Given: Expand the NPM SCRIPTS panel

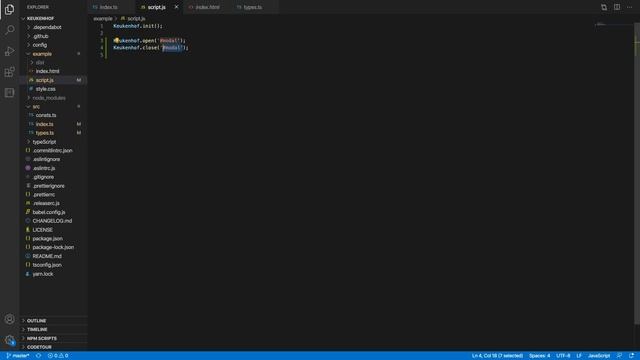Looking at the screenshot, I should pyautogui.click(x=42, y=338).
